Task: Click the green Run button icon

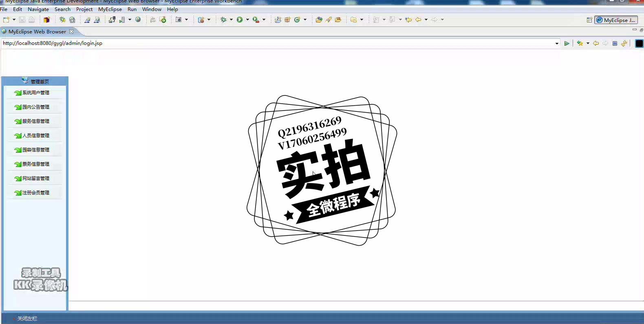Action: tap(240, 20)
